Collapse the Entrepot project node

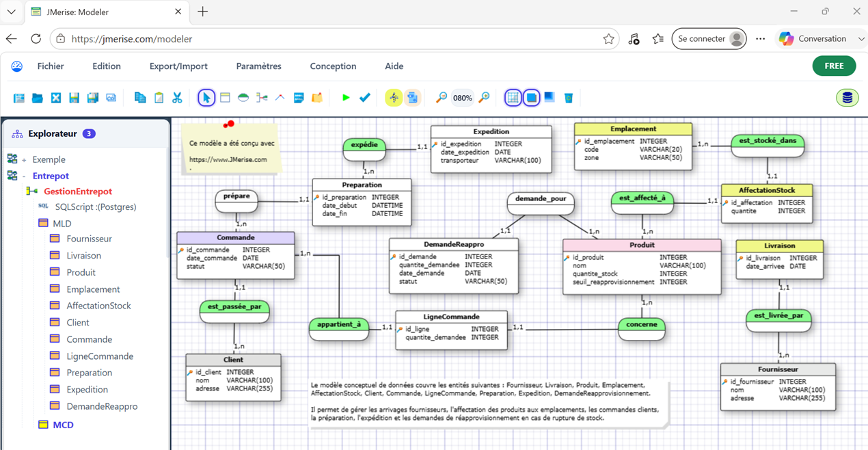[24, 176]
